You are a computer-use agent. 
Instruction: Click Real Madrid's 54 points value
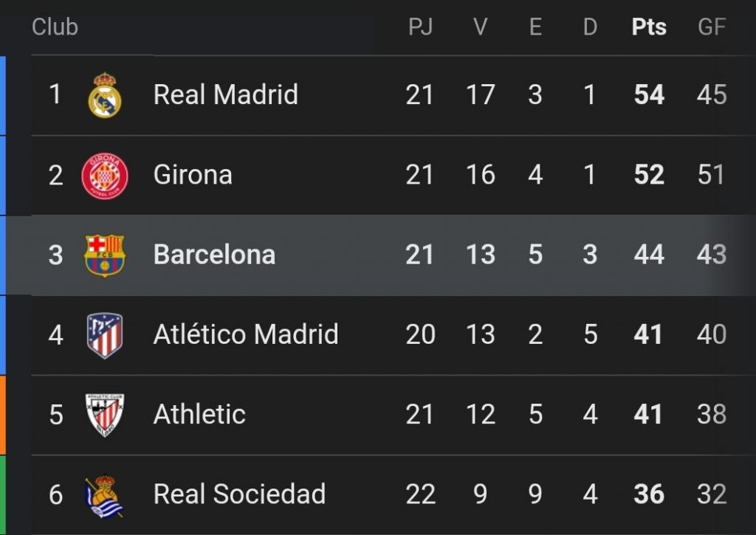tap(649, 94)
